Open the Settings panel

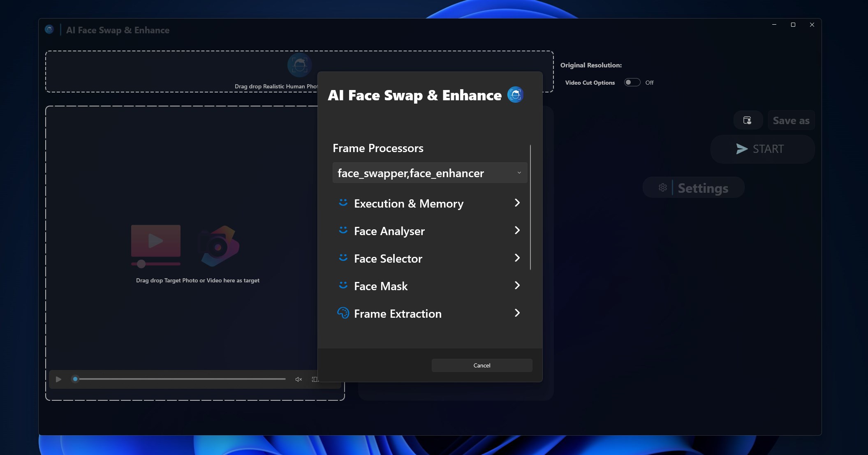tap(693, 187)
